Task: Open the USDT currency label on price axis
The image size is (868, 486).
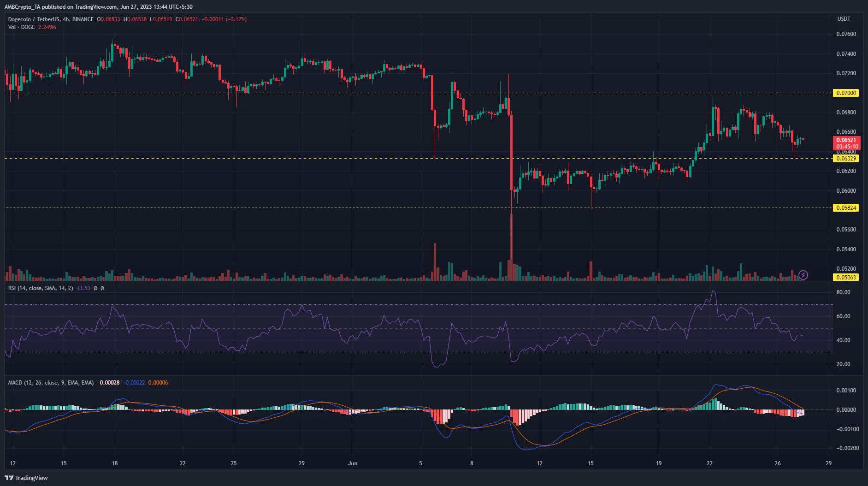Action: [x=844, y=19]
